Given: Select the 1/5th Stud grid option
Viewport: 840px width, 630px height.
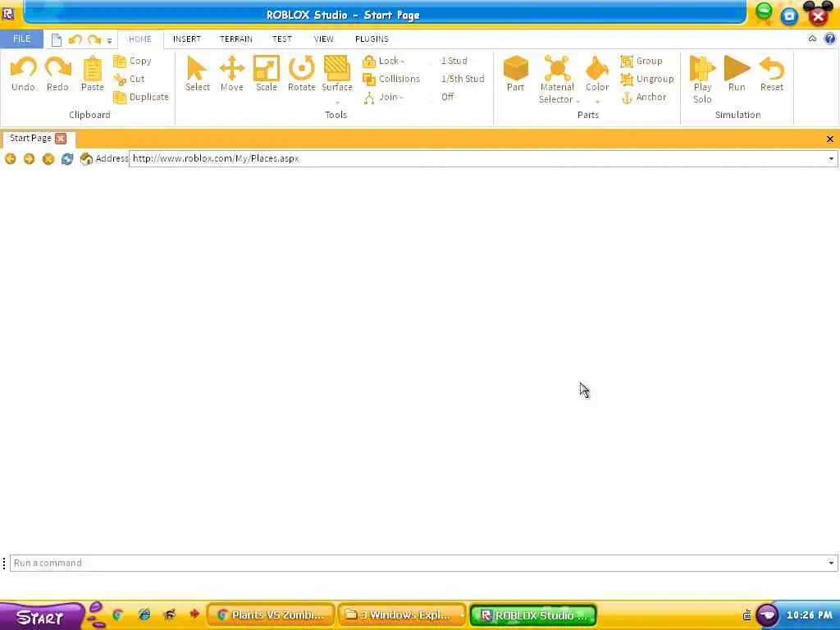Looking at the screenshot, I should [x=463, y=79].
